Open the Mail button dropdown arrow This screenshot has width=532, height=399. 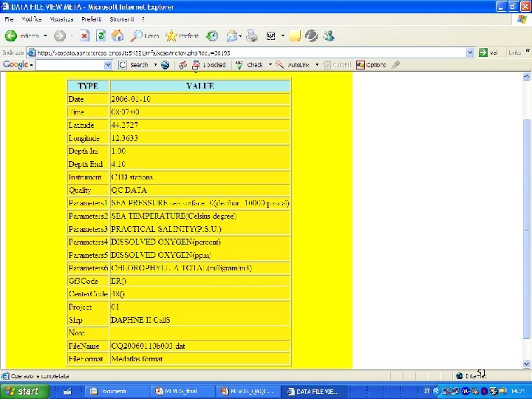(x=240, y=35)
